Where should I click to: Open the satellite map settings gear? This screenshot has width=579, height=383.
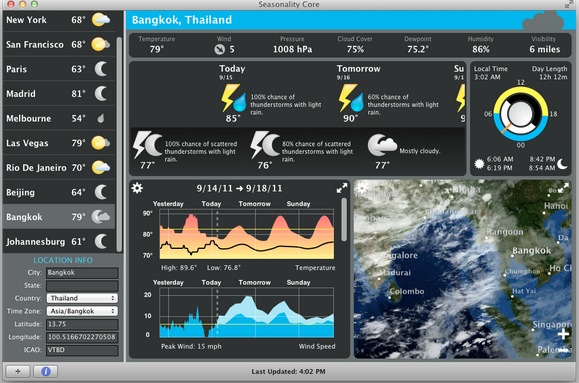[x=361, y=188]
